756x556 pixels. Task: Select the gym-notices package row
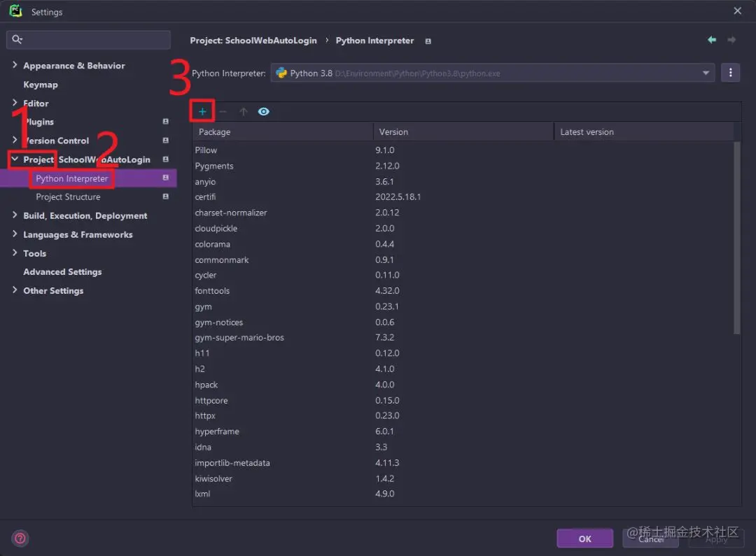pos(463,322)
